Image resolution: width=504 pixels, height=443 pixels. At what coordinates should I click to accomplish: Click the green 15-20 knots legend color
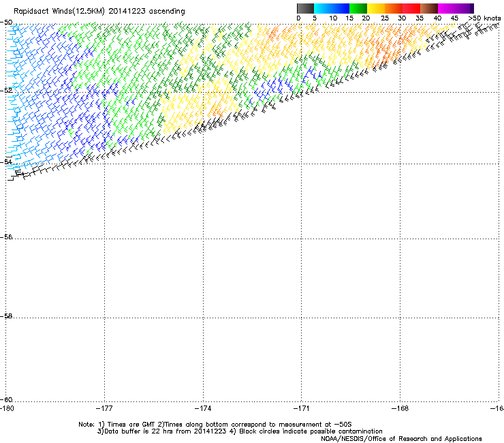[358, 8]
